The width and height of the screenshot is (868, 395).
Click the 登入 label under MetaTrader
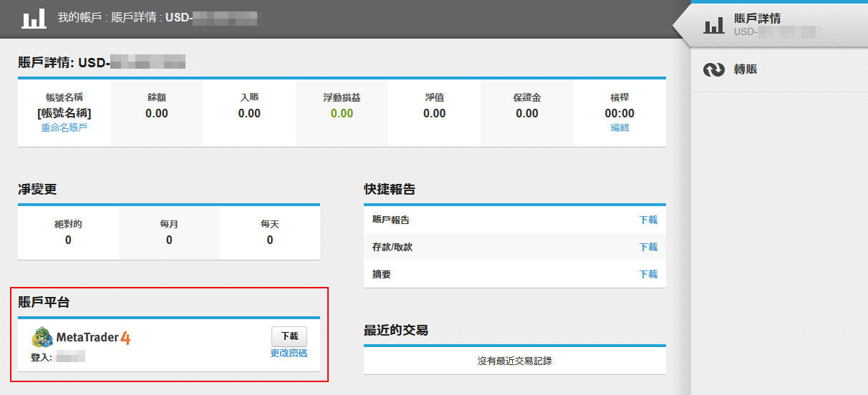pyautogui.click(x=42, y=356)
